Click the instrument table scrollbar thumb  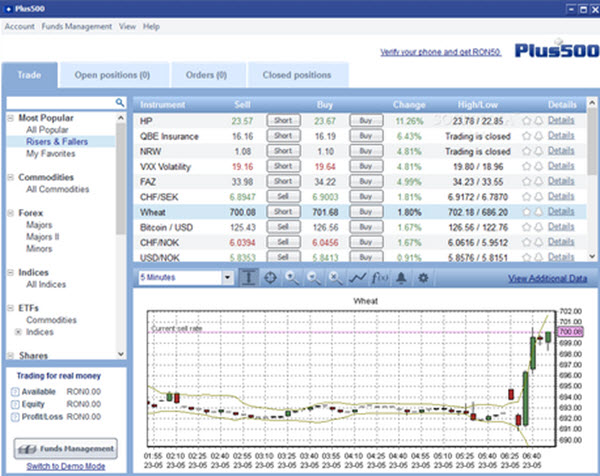point(592,142)
